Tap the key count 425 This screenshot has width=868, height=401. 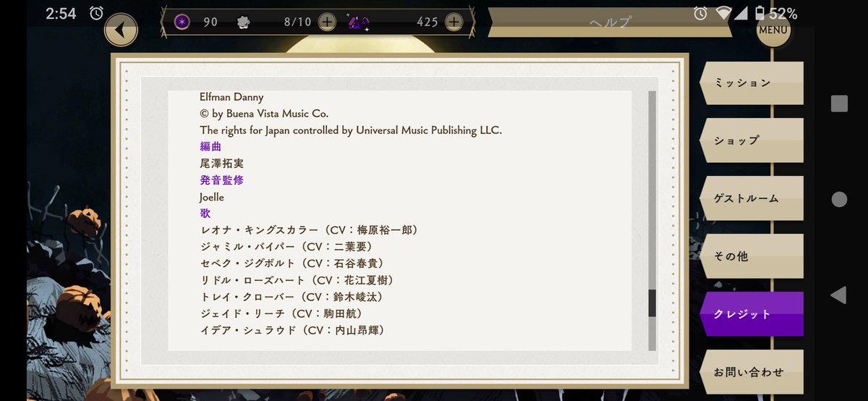pos(427,22)
